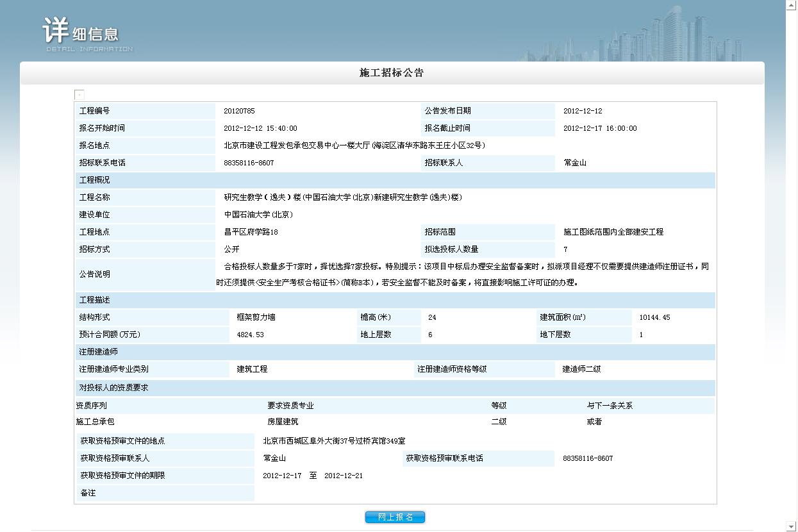
Task: Select the 报名截止时间 value 2012-12-17 16:00:00
Action: pos(600,129)
